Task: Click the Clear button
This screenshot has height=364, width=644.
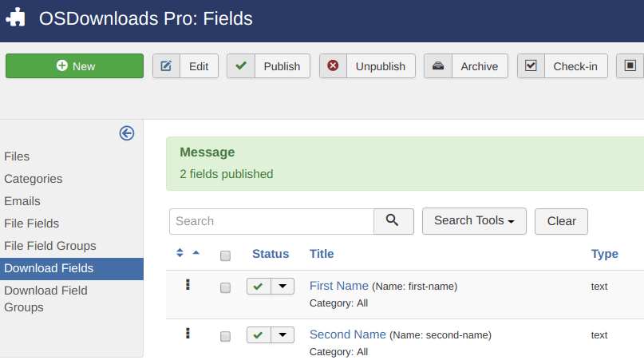Action: coord(561,221)
